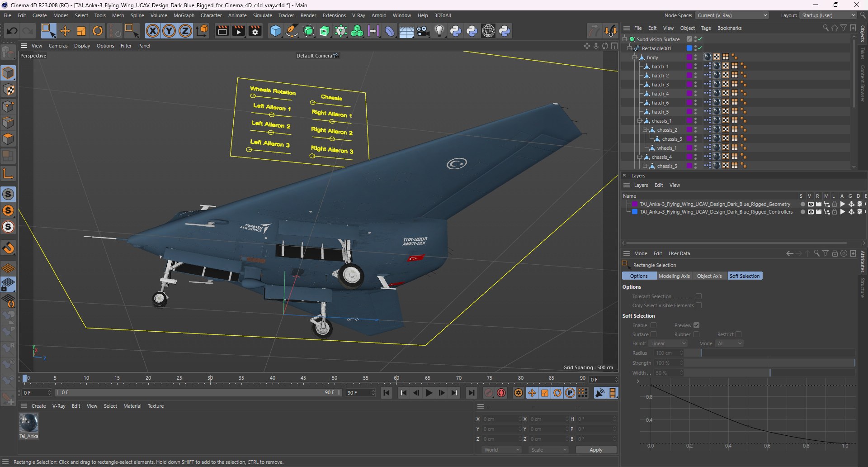
Task: Click the Light bulb icon
Action: [x=439, y=31]
